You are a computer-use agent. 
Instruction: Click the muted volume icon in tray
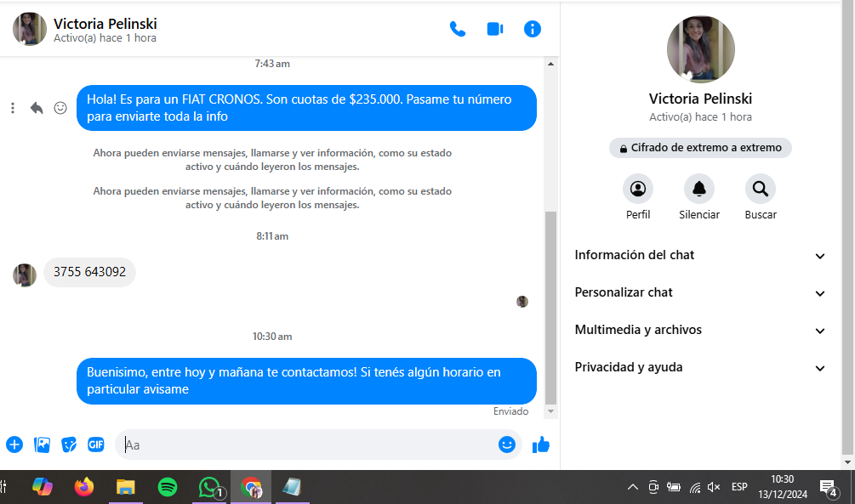point(714,487)
